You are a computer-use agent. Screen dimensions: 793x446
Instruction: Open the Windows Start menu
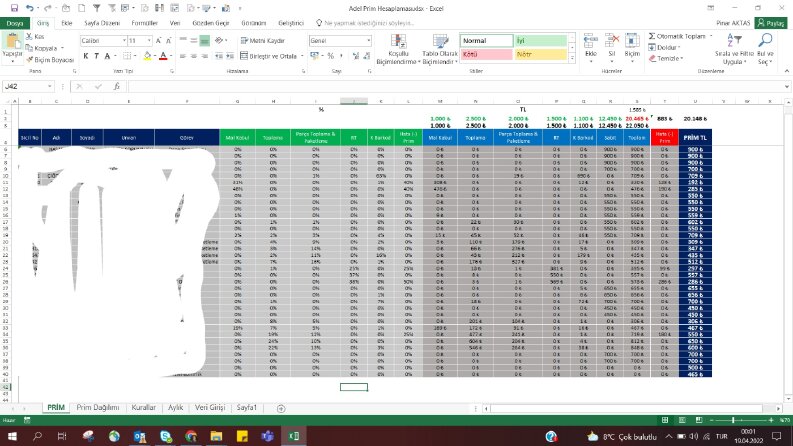(12, 436)
